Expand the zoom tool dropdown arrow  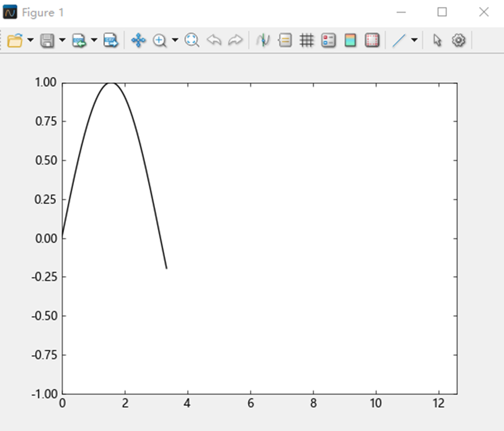click(x=175, y=40)
